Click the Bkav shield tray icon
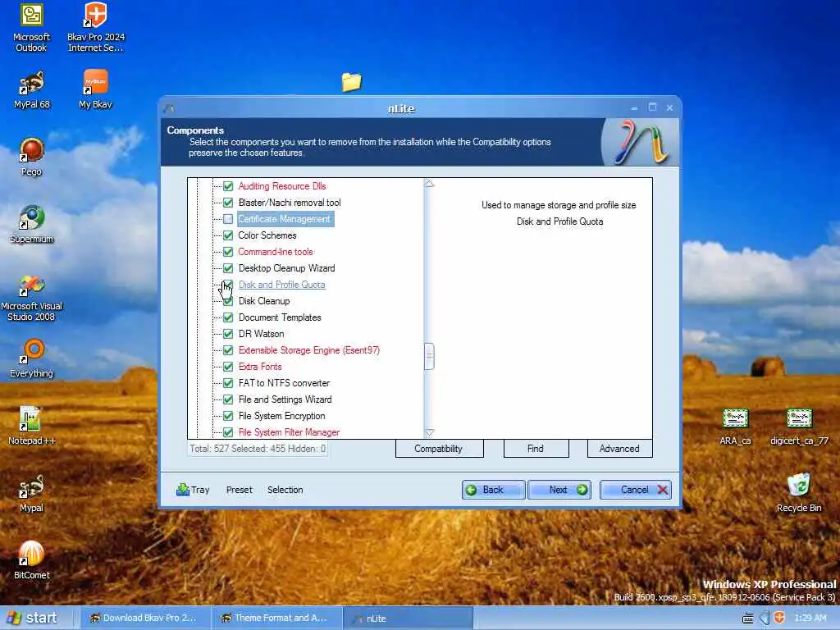Image resolution: width=840 pixels, height=630 pixels. (x=779, y=618)
